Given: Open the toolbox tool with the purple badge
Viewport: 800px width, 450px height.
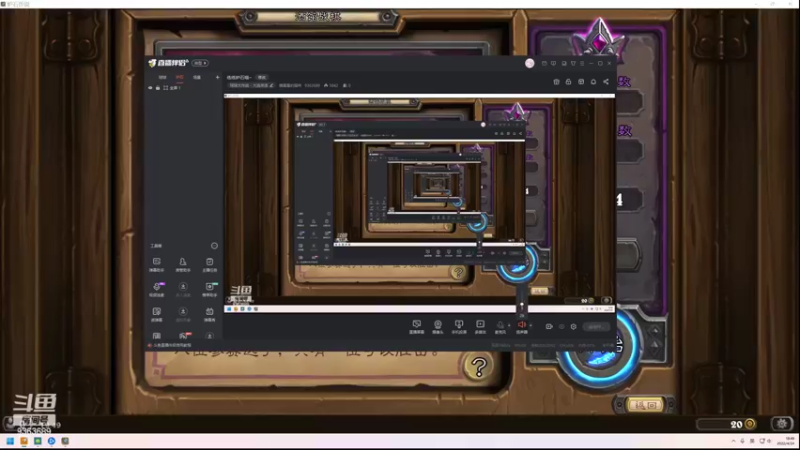Looking at the screenshot, I should [x=157, y=289].
